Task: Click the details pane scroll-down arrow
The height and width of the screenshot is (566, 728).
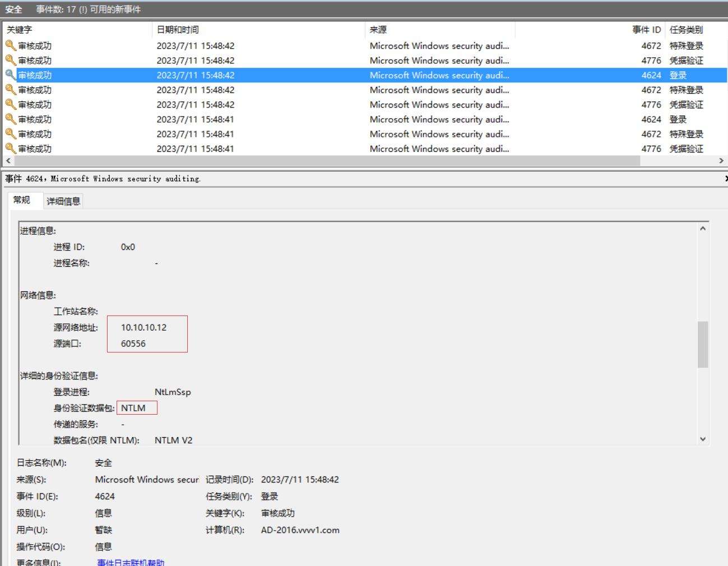Action: 703,439
